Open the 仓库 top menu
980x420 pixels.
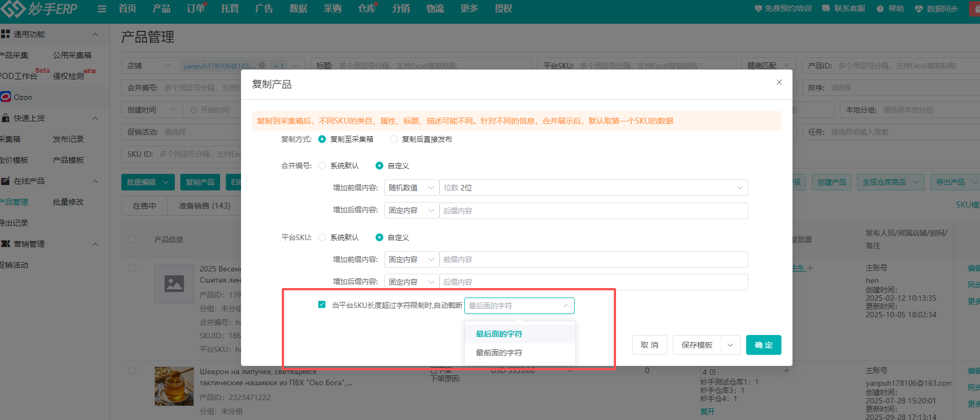(x=367, y=9)
